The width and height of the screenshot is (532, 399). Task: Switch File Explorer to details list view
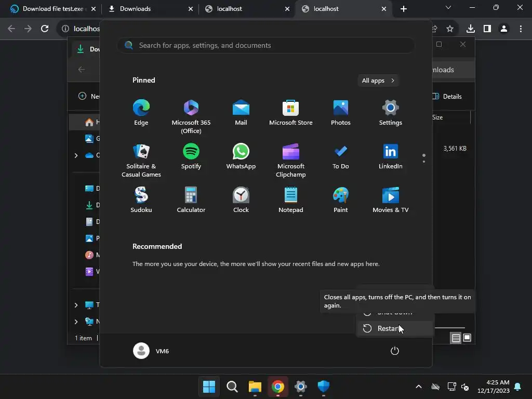tap(456, 338)
